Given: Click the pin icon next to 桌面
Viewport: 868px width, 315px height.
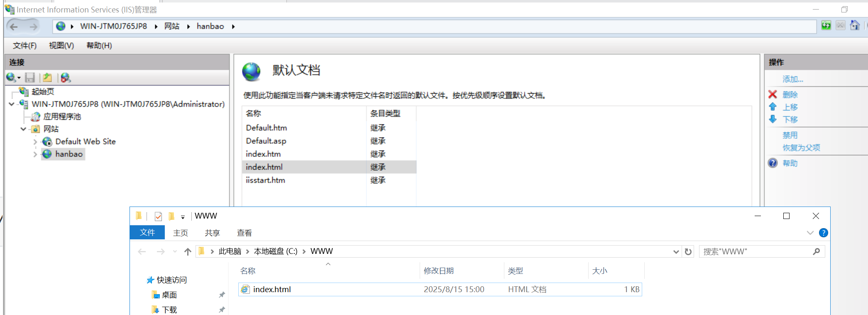Looking at the screenshot, I should pyautogui.click(x=222, y=295).
